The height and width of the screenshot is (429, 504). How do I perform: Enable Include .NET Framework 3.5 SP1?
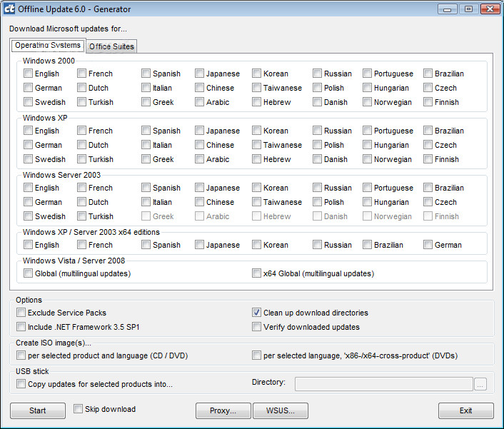click(x=21, y=327)
